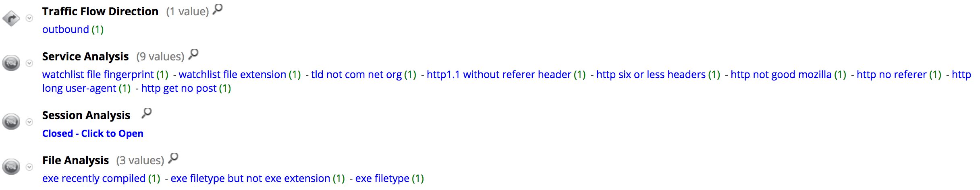The width and height of the screenshot is (980, 190).
Task: Drill into exe recently compiled
Action: click(94, 179)
